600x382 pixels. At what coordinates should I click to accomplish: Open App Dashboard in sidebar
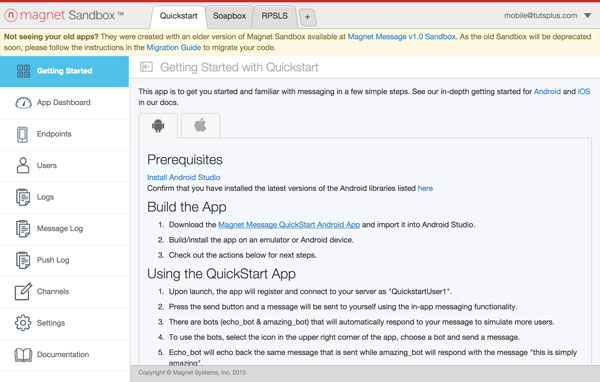pyautogui.click(x=64, y=103)
